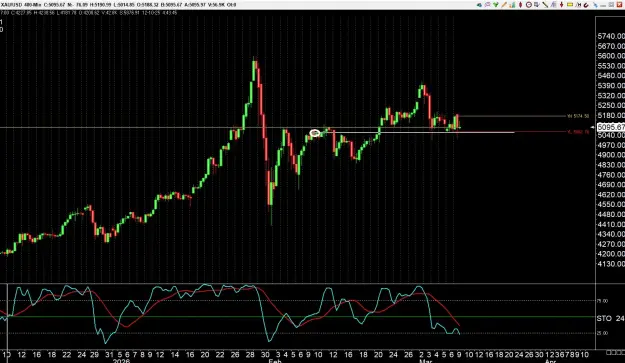Click the yellow weekly-high level label on chart
This screenshot has width=625, height=363.
tap(578, 116)
